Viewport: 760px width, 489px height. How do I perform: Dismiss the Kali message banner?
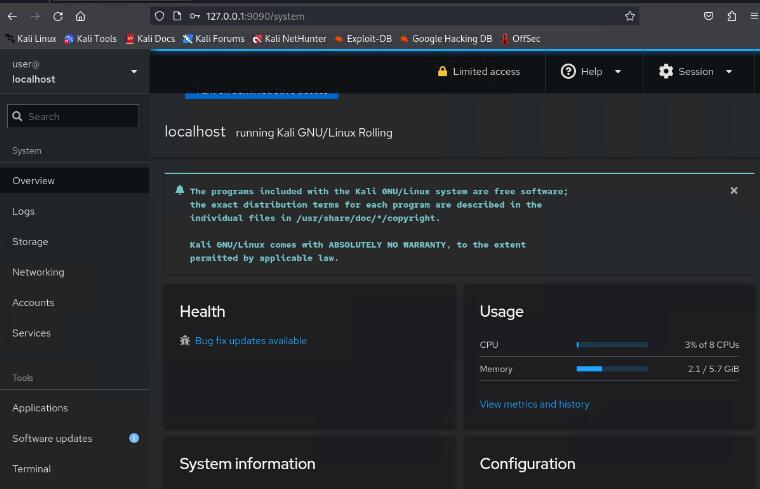click(x=733, y=190)
